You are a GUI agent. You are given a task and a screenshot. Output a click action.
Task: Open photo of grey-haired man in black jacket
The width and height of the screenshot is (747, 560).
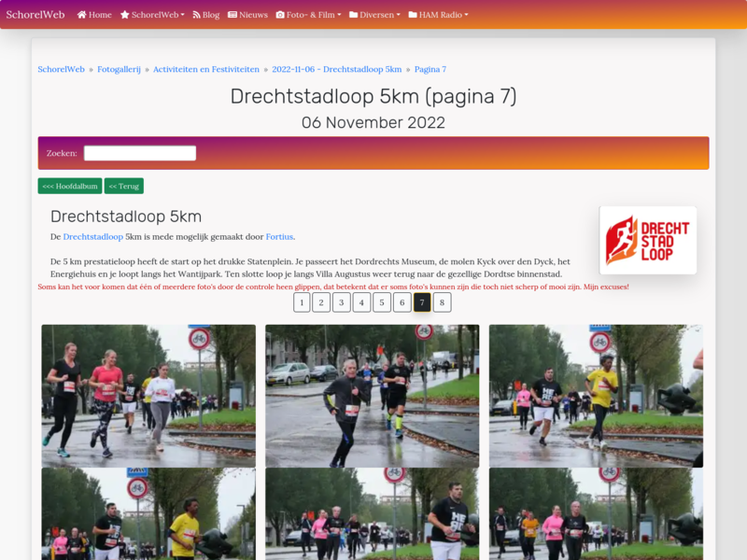coord(372,396)
